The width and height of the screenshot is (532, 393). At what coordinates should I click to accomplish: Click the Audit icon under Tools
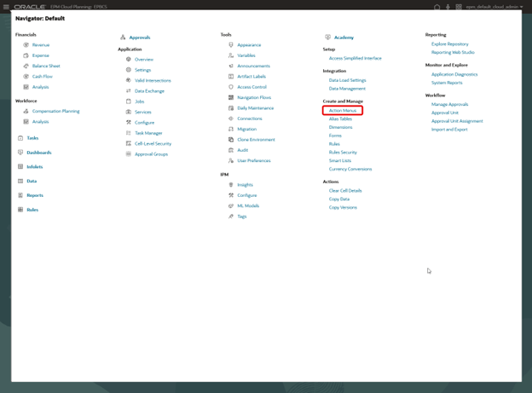(231, 150)
